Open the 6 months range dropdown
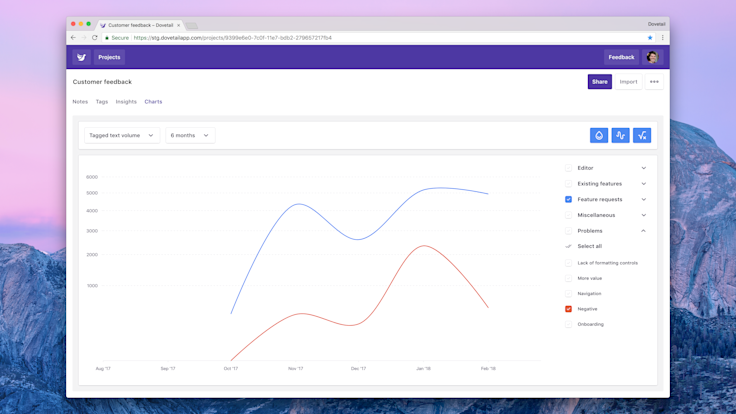This screenshot has width=736, height=414. click(x=190, y=135)
